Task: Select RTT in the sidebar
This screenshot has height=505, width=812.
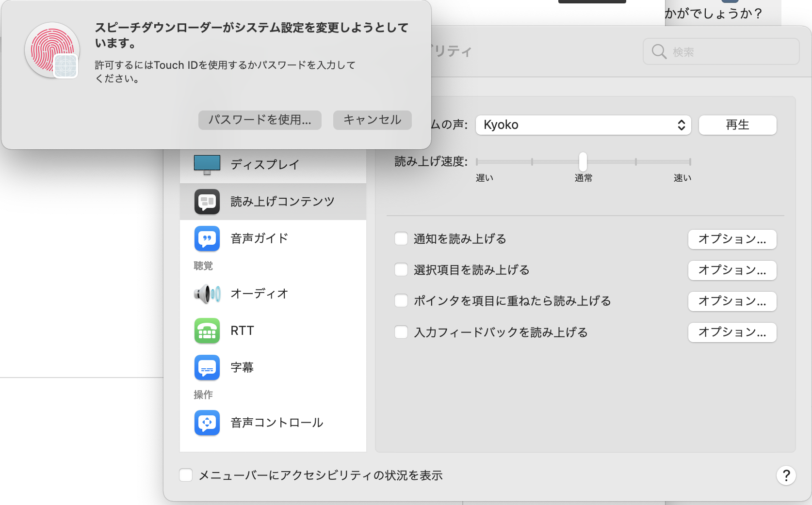Action: (273, 331)
